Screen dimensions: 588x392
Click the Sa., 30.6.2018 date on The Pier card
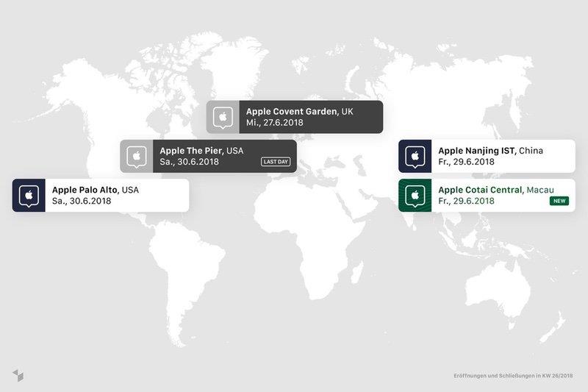[189, 162]
